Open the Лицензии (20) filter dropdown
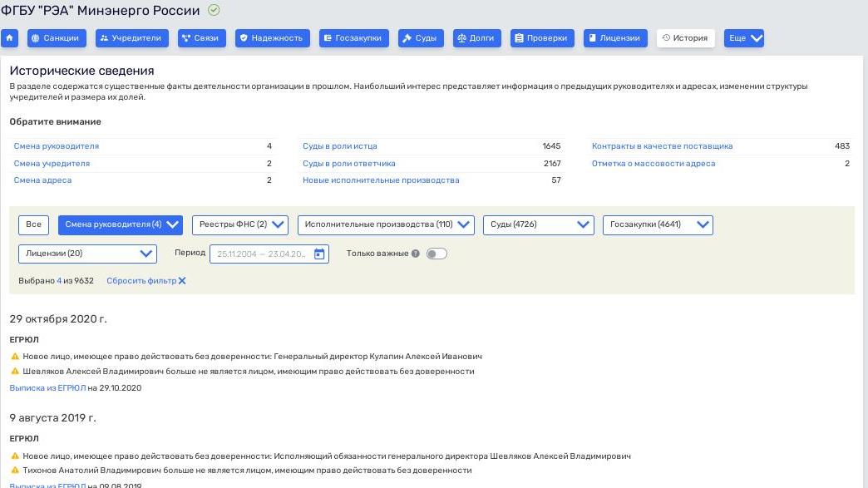This screenshot has height=488, width=868. point(87,254)
